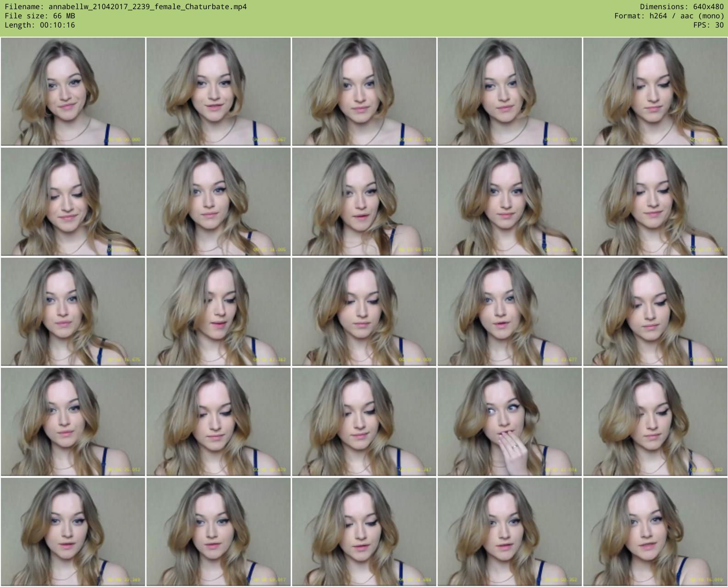Open the first thumbnail at 00:00:00.000
Screen dimensions: 728x587
pyautogui.click(x=73, y=91)
